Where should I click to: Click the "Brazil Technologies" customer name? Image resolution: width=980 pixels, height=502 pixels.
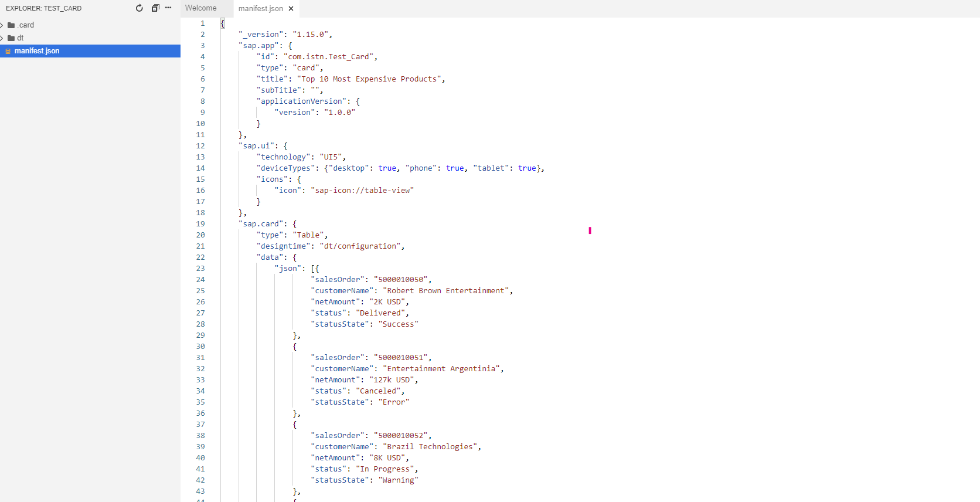pyautogui.click(x=430, y=447)
